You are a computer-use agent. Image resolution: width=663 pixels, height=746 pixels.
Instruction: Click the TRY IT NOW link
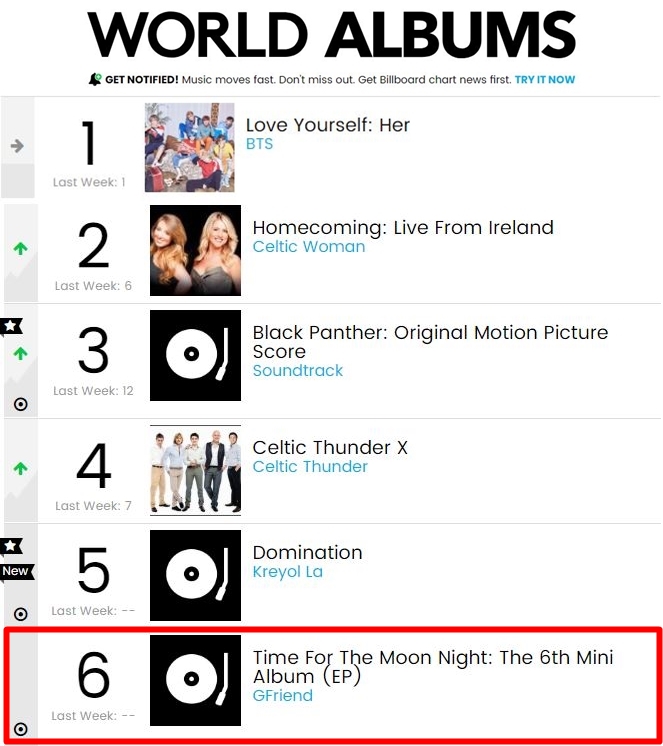545,80
